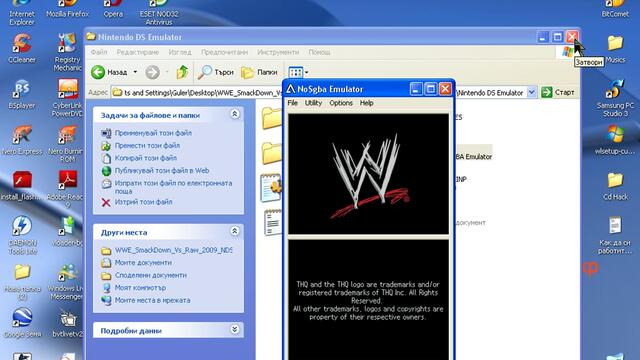This screenshot has height=360, width=640.
Task: Click the Папки folders toolbar button
Action: click(259, 72)
